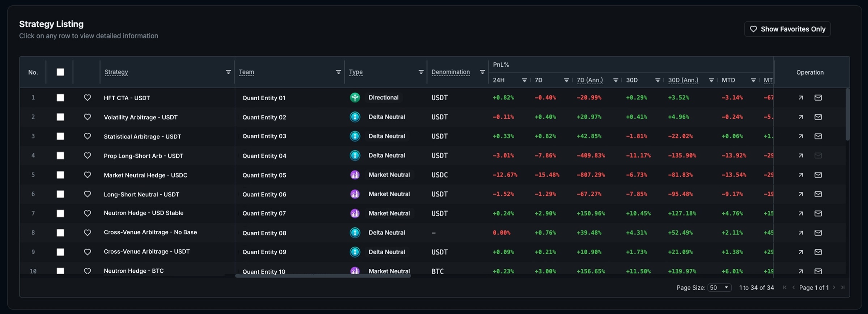Check the box for HFT CTA - USDT

point(60,98)
